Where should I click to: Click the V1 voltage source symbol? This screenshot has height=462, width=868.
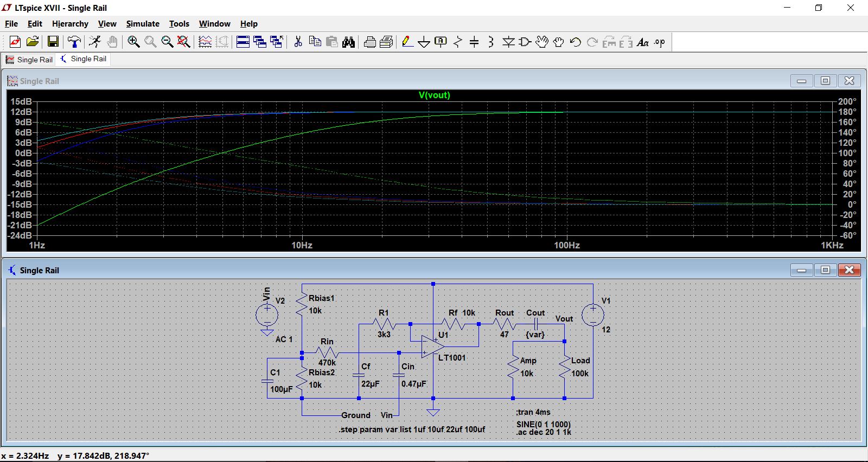(592, 315)
